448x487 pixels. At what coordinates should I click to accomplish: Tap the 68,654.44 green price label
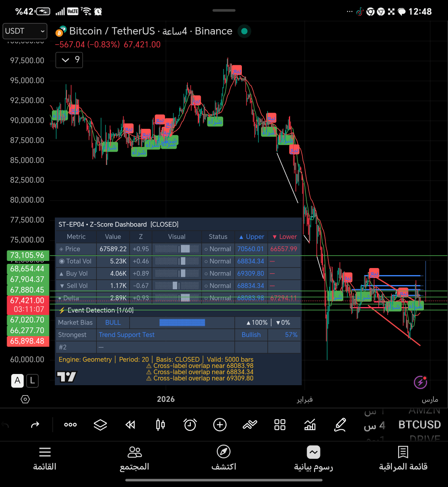coord(28,269)
